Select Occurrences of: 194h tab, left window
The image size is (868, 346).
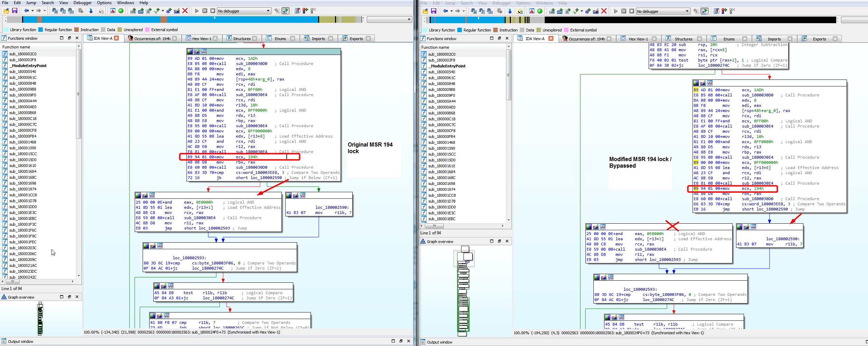click(152, 38)
